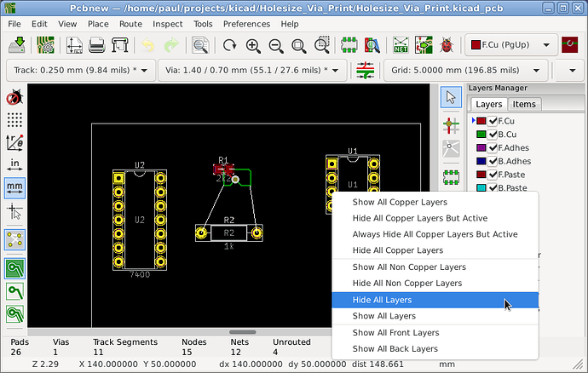Toggle polar coordinates display icon
588x373 pixels.
[x=14, y=143]
